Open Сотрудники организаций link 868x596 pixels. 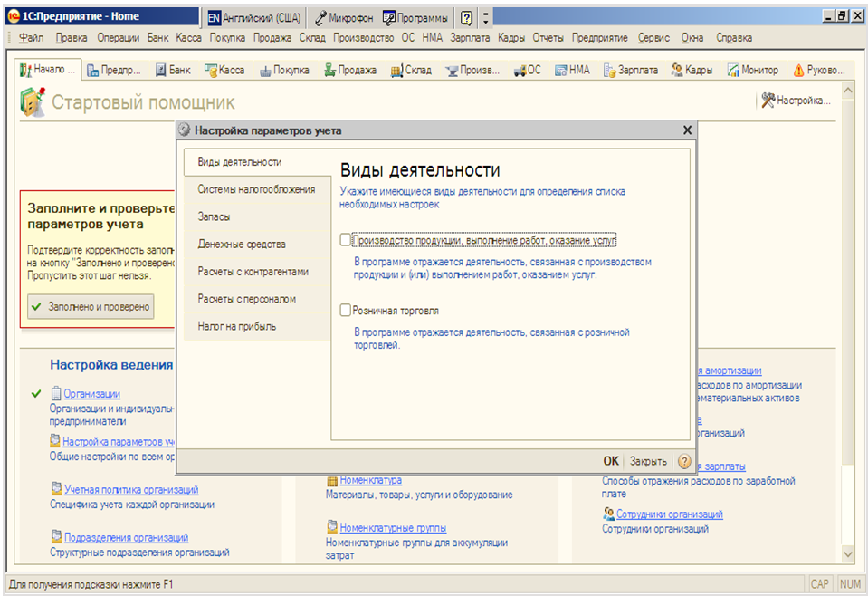coord(670,514)
